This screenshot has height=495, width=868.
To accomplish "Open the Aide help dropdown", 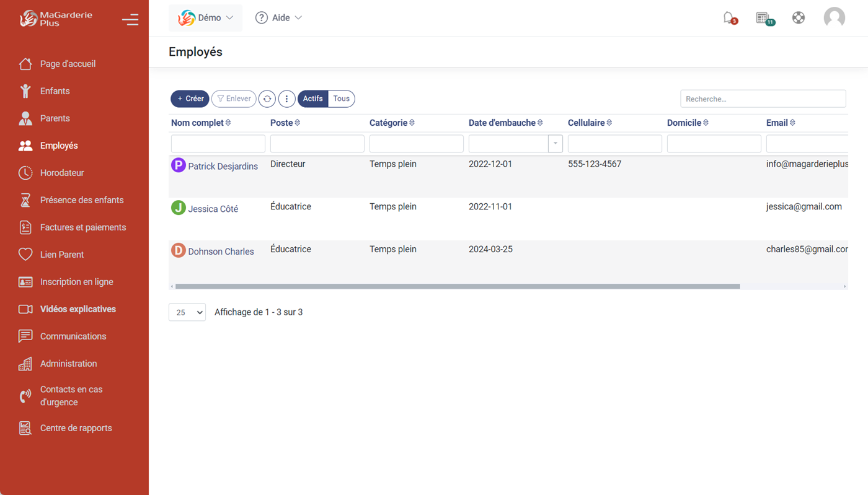I will (x=279, y=18).
